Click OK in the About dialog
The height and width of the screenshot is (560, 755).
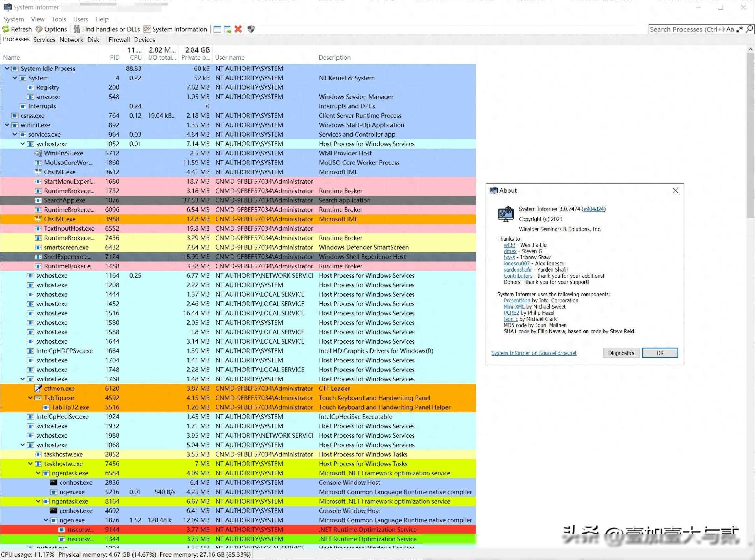tap(660, 353)
